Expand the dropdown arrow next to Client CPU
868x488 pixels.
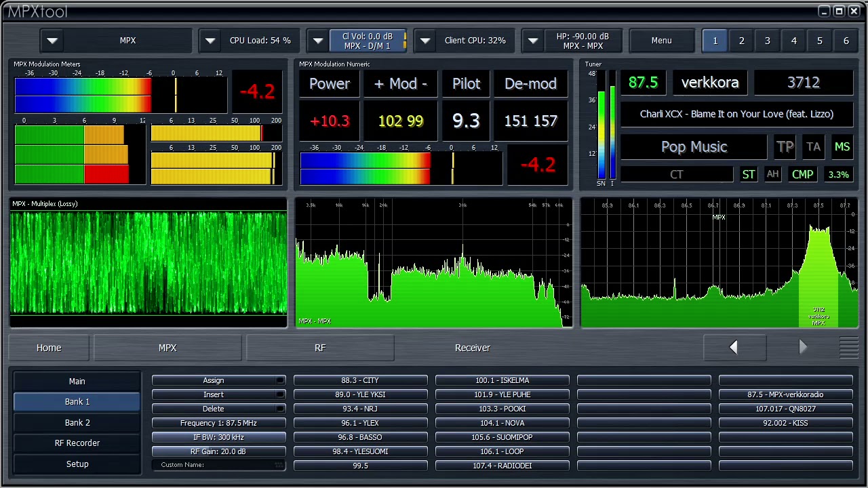(425, 41)
